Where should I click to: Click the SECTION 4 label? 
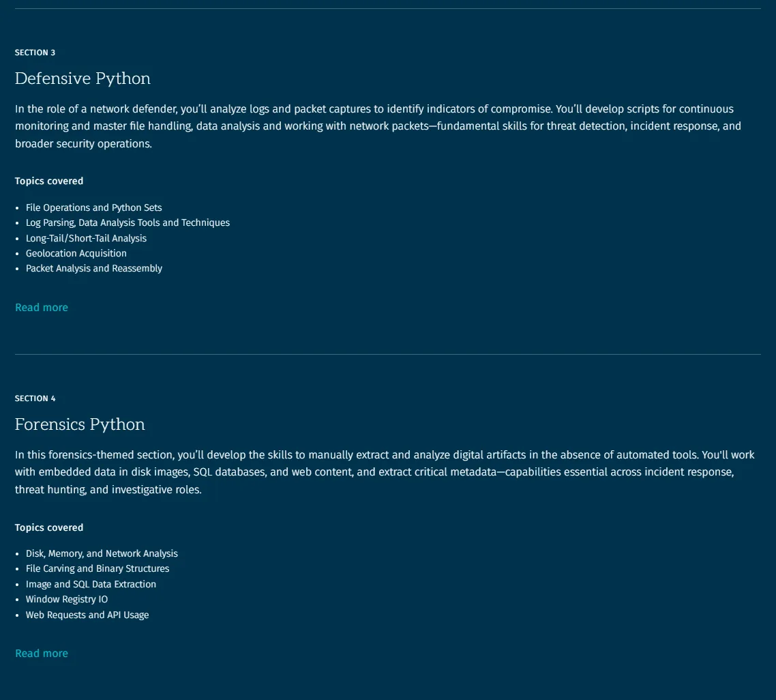[x=35, y=398]
